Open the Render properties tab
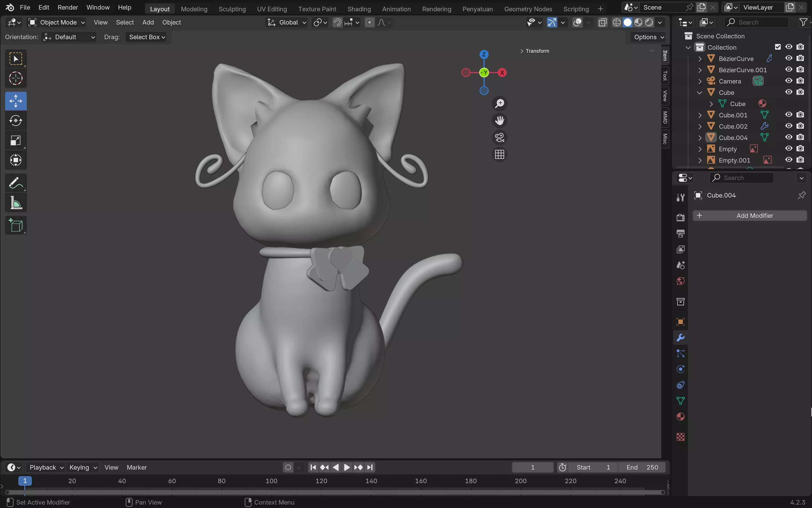812x508 pixels. pos(680,217)
